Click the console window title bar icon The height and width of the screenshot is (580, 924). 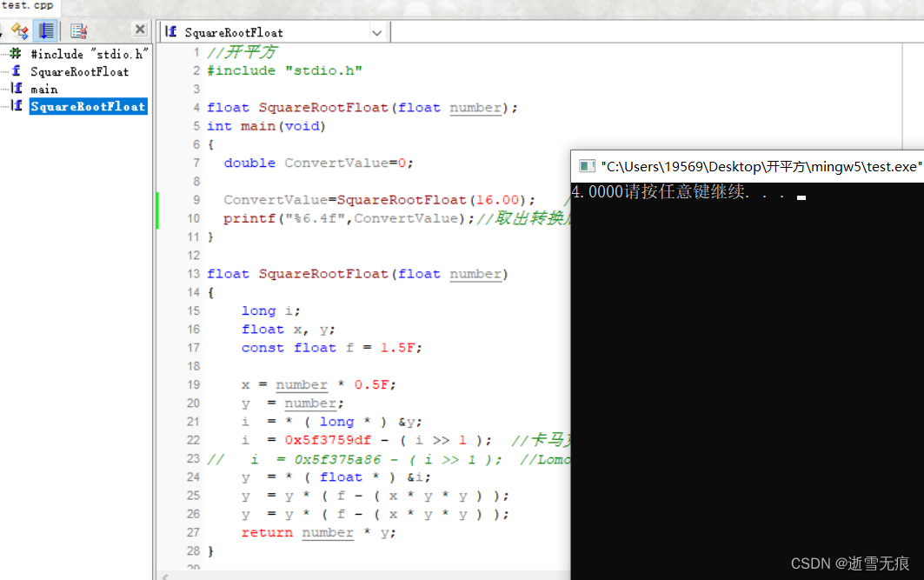(587, 166)
